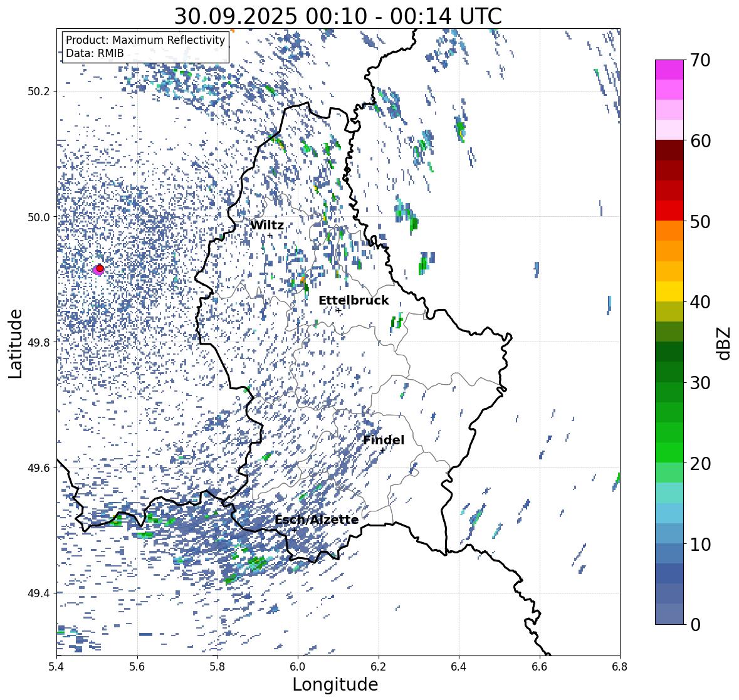739x700 pixels.
Task: Click the Wiltz city label
Action: pos(267,225)
